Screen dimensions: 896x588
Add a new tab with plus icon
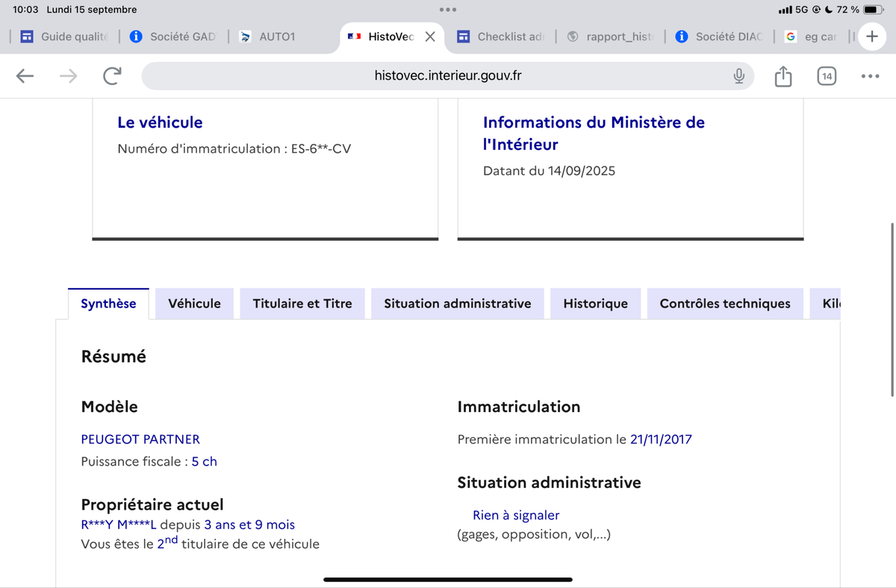(871, 36)
